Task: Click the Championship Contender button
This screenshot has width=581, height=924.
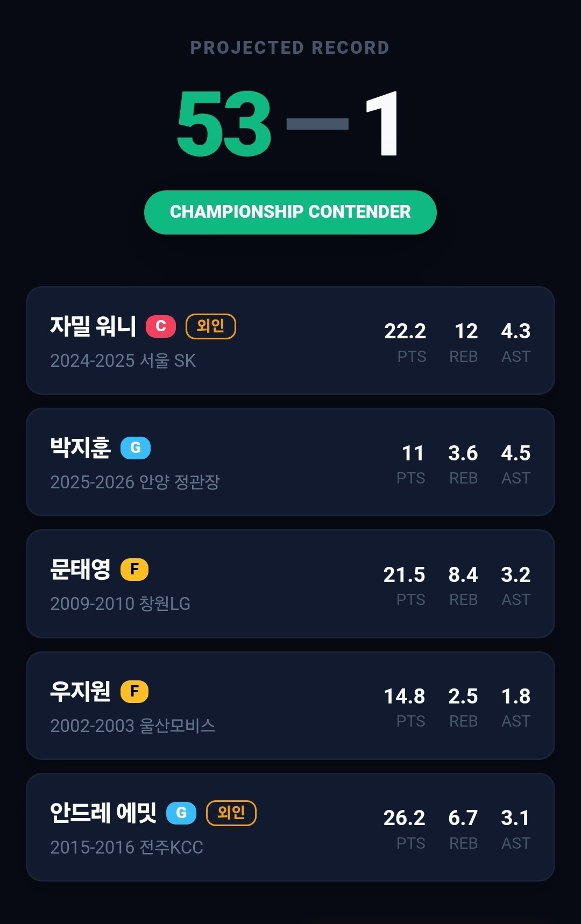Action: 290,212
